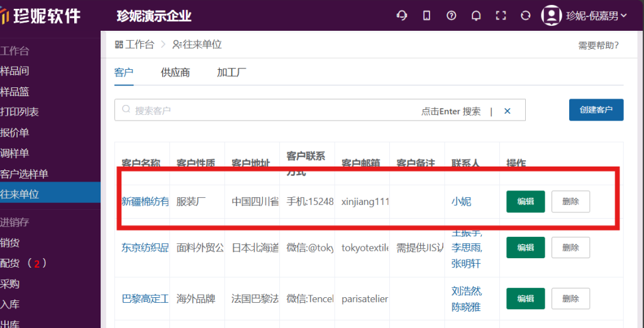Click 工作台 in the breadcrumb
Viewport: 644px width, 328px height.
pos(135,45)
